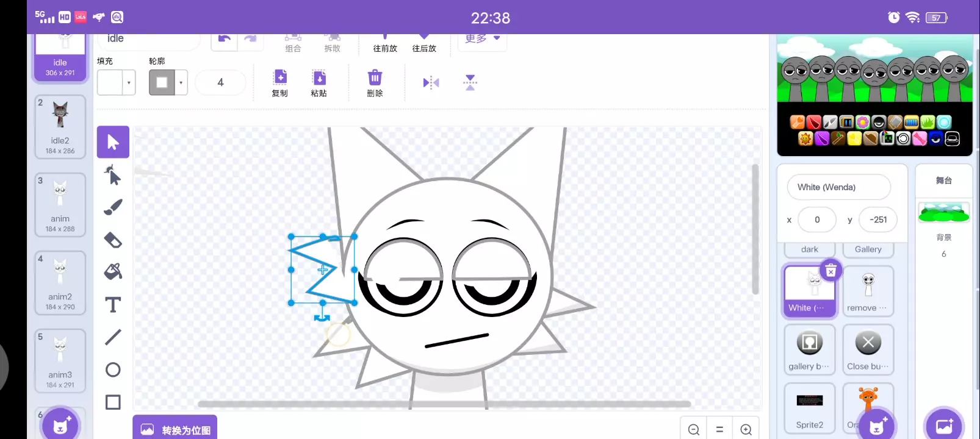The image size is (980, 439).
Task: Paste using the 粘贴 icon
Action: click(x=319, y=83)
